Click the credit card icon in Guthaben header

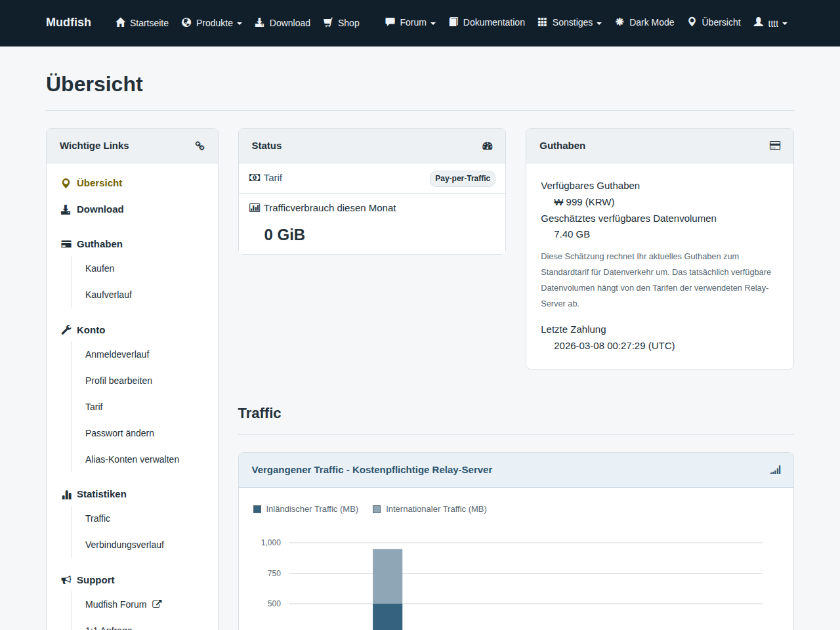click(x=775, y=146)
